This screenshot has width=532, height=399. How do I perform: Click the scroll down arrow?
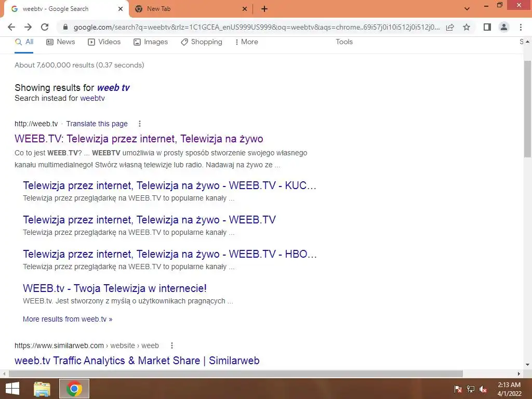(528, 365)
